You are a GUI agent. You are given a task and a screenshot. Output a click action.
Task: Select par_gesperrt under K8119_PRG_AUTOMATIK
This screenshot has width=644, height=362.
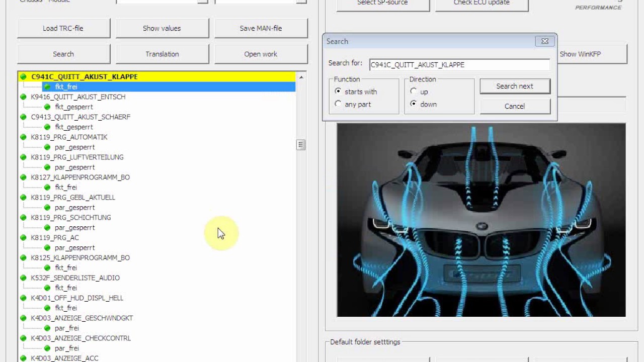[74, 147]
